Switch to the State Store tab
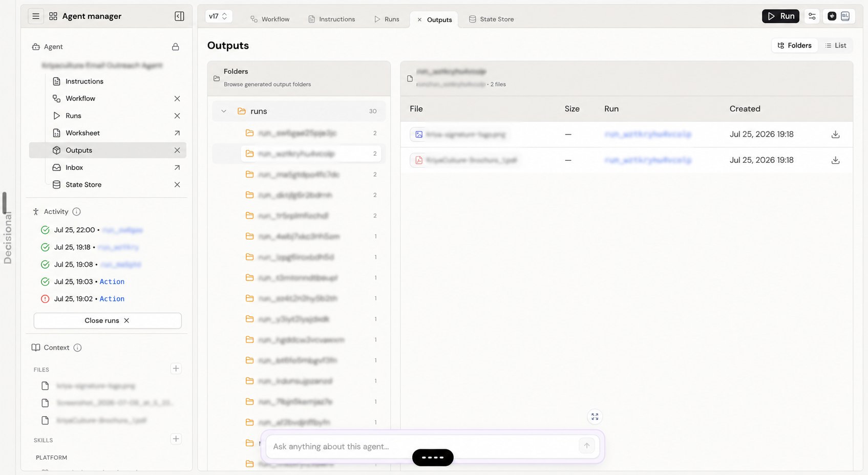868x475 pixels. (492, 19)
